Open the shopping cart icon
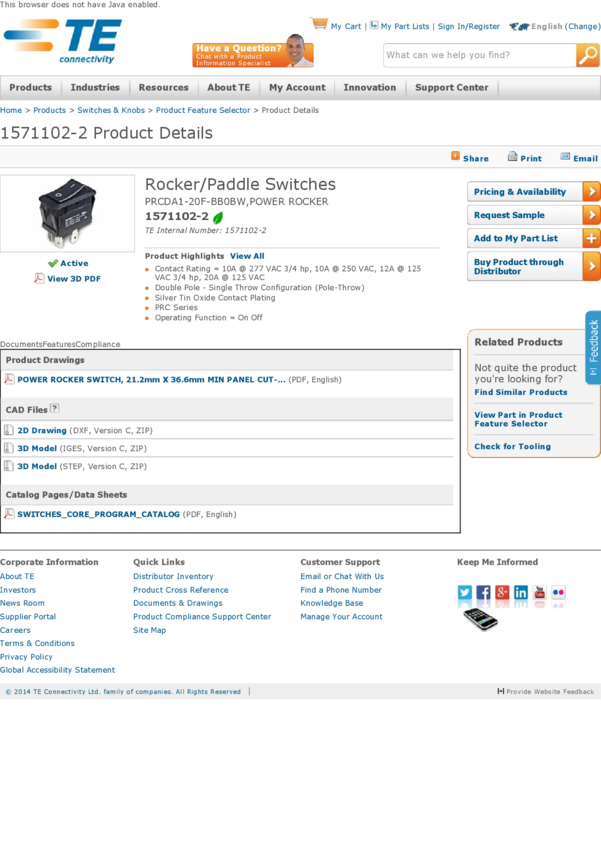Image resolution: width=601 pixels, height=850 pixels. (x=319, y=24)
